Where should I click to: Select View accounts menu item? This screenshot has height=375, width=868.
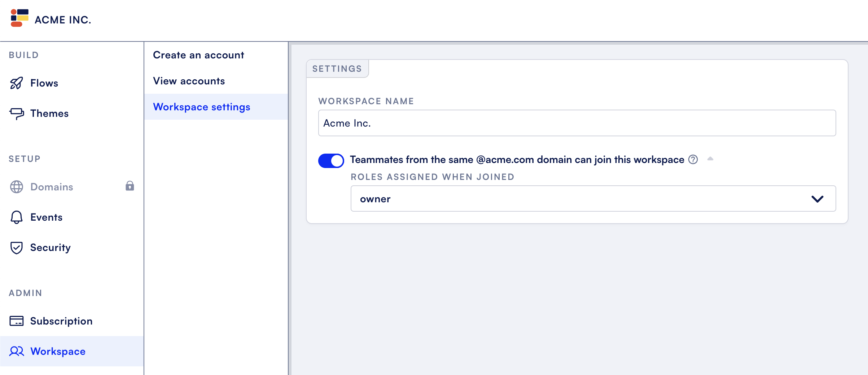189,81
